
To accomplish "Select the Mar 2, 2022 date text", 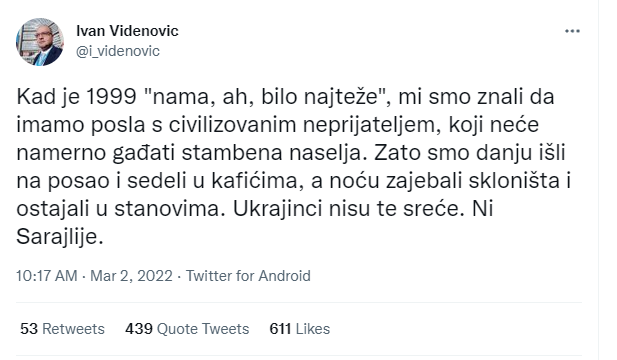I will click(x=131, y=276).
